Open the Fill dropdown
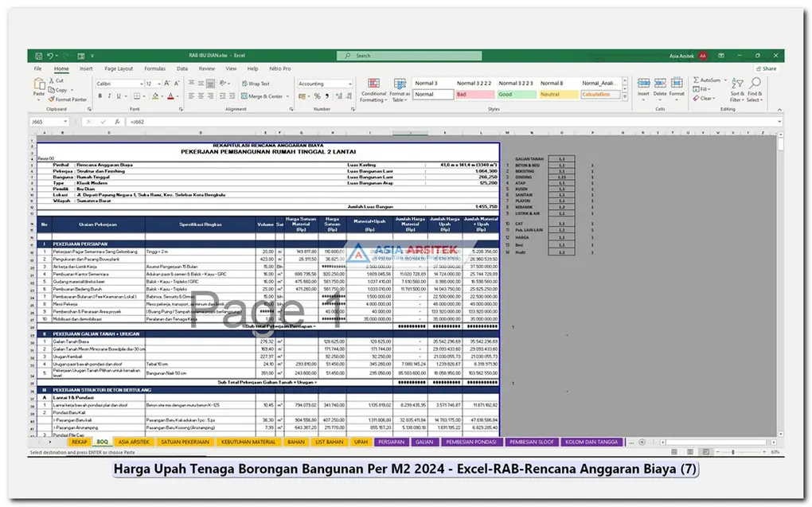Viewport: 812px width, 507px height. 701,89
